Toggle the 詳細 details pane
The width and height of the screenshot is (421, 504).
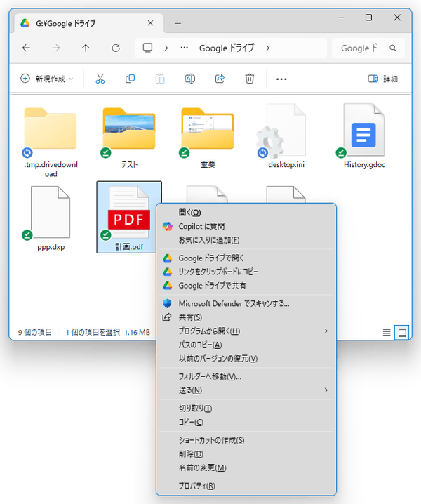tap(383, 79)
